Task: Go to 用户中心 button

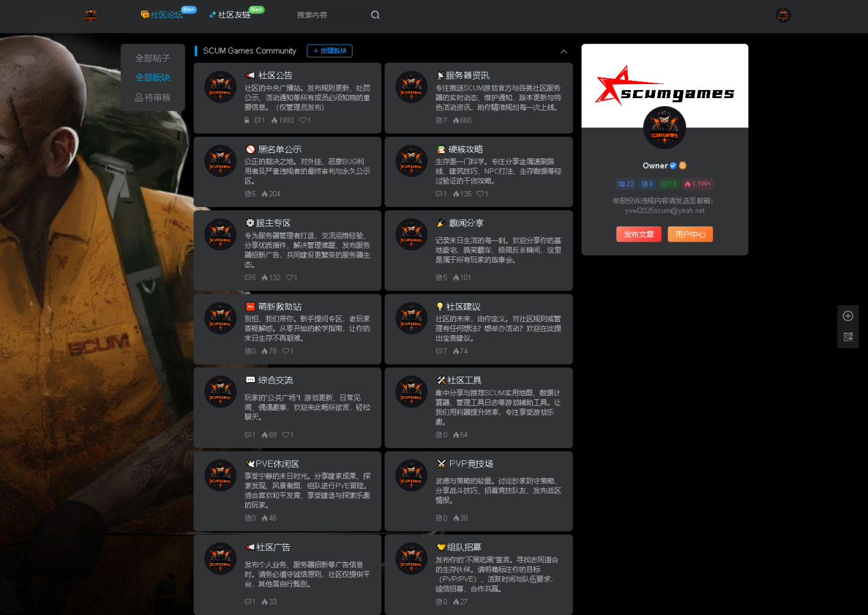Action: [690, 234]
